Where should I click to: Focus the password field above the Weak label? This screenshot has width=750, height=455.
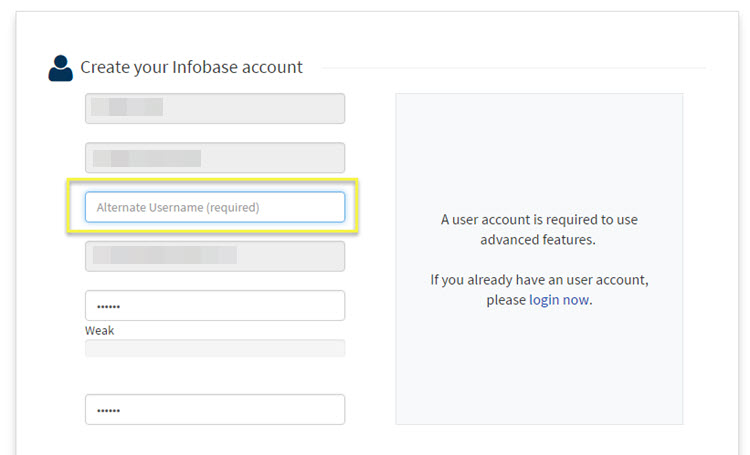pos(215,305)
